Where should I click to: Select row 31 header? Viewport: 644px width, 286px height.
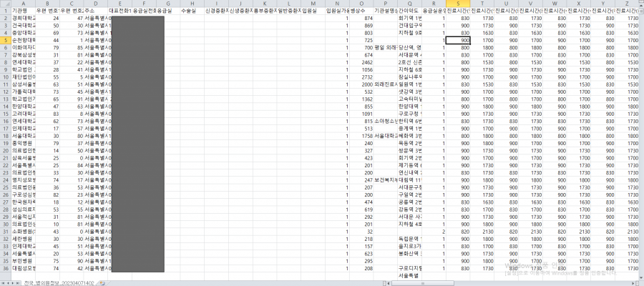[x=5, y=232]
